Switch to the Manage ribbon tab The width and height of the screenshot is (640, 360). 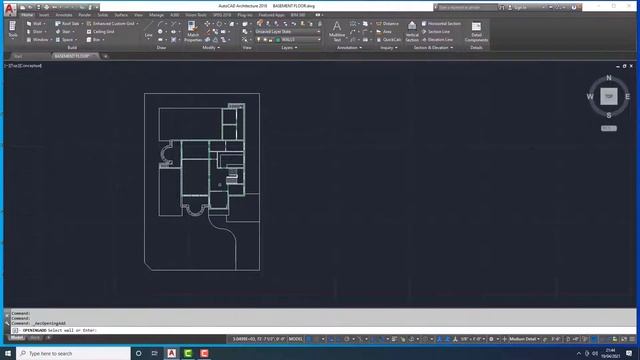coord(156,15)
